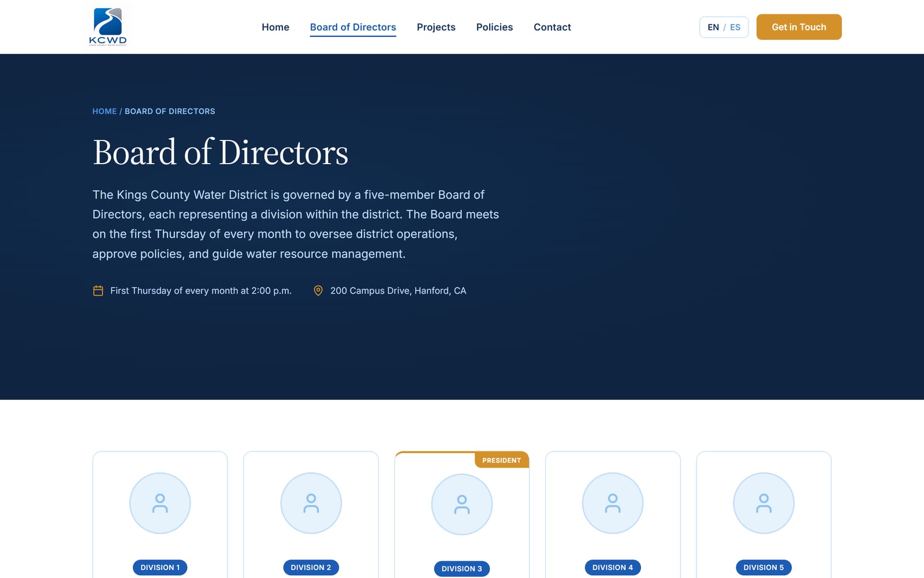Screen dimensions: 924x578
Task: Switch language to EN
Action: tap(713, 27)
